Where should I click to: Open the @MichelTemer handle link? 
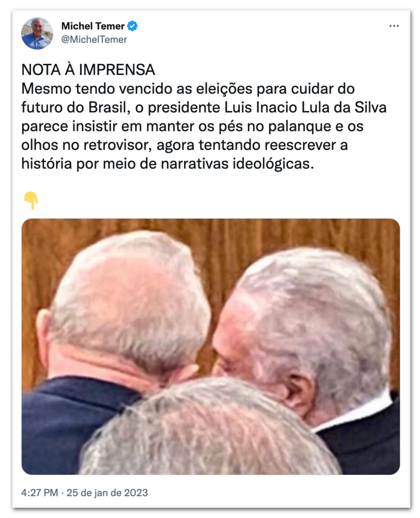pos(94,40)
